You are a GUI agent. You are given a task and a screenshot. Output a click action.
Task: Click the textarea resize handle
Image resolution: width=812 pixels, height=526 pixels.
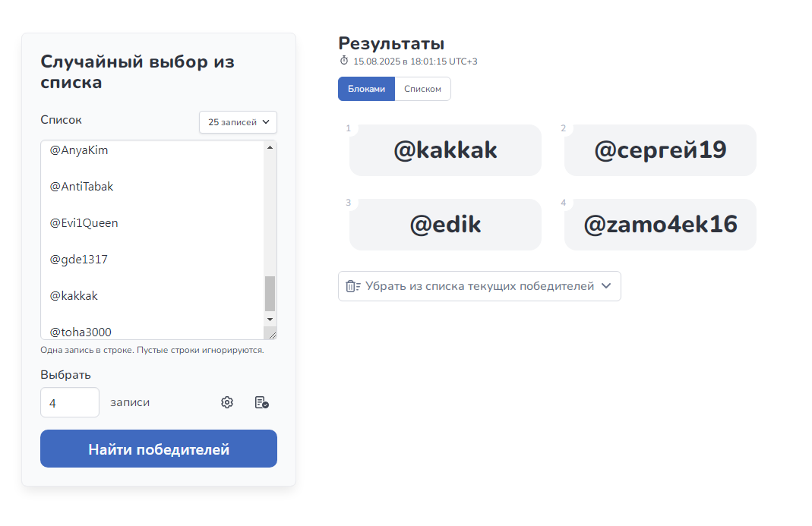coord(270,333)
